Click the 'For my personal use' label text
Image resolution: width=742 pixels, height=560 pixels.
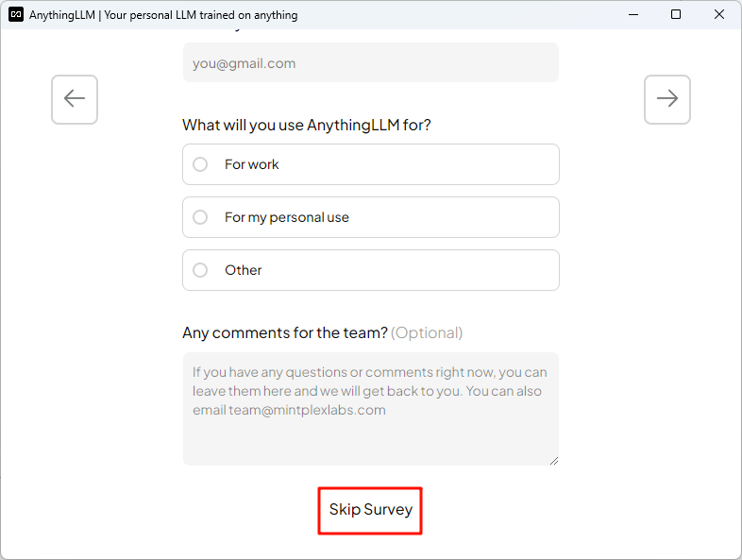[287, 217]
